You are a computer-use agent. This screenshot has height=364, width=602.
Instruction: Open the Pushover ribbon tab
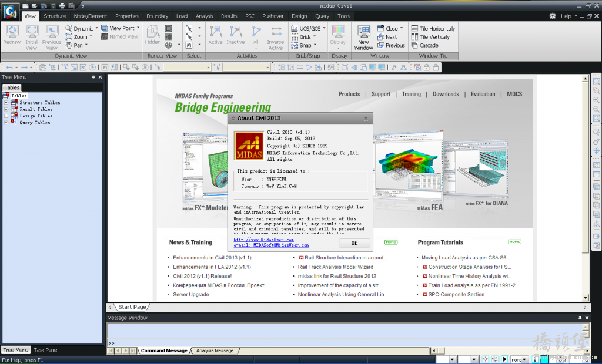point(273,16)
